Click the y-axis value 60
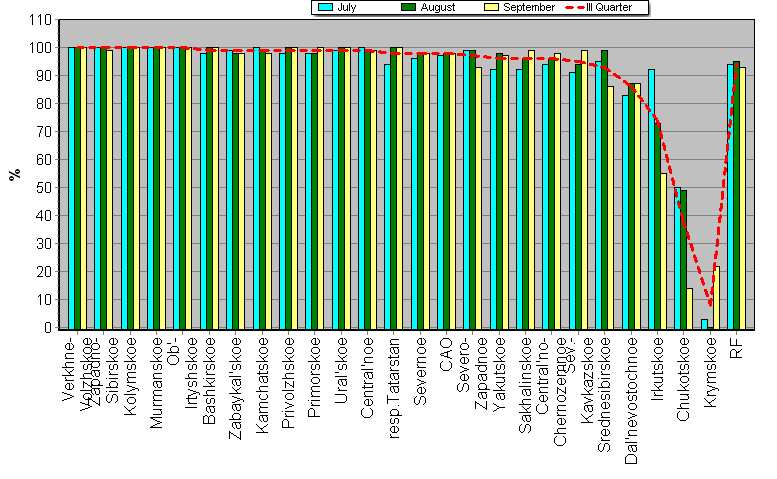This screenshot has height=479, width=777. click(44, 160)
